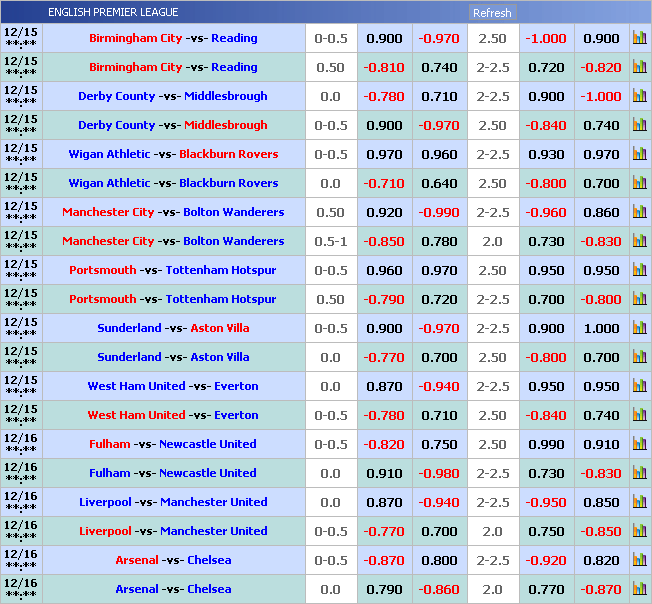The image size is (652, 604).
Task: Show chart icon for Sunderland-Aston Villa 0.0 handicap row
Action: (x=639, y=358)
